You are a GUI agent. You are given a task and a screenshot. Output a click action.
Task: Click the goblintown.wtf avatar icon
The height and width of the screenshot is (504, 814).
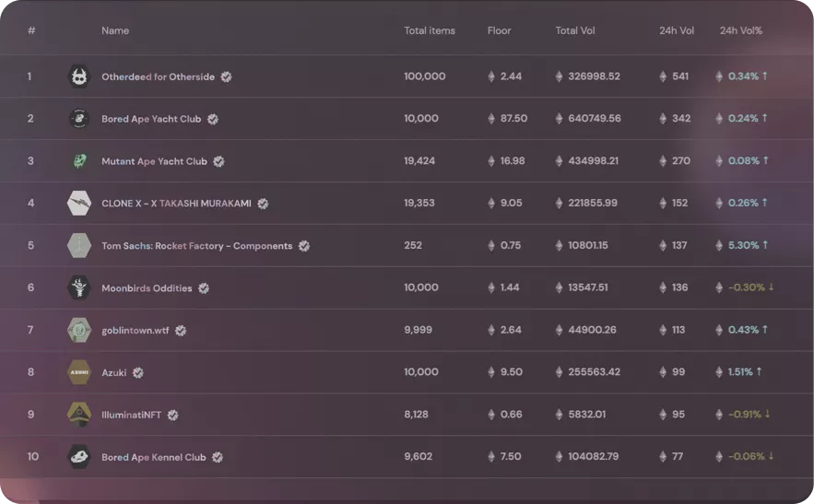click(x=79, y=330)
